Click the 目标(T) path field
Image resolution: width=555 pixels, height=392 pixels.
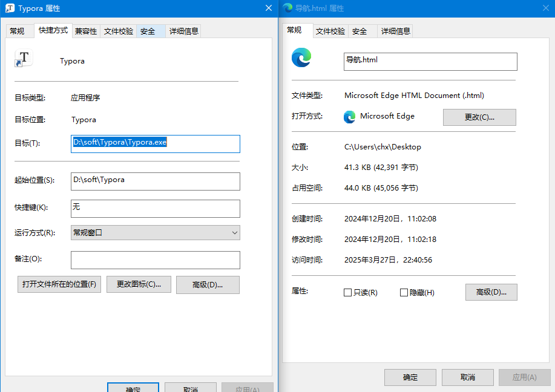pos(156,144)
